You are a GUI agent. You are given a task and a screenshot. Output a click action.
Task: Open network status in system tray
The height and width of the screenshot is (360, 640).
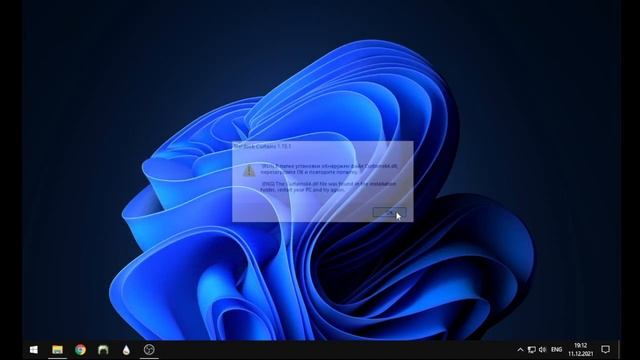(531, 350)
